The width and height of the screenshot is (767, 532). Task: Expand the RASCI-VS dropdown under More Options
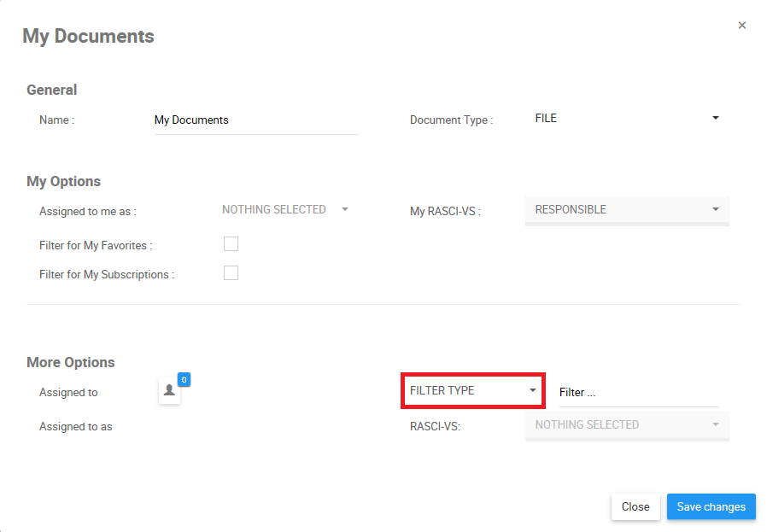(627, 424)
